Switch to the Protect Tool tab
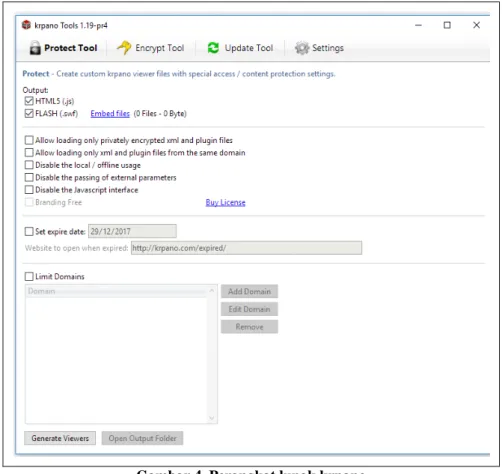Viewport: 502px width, 474px height. (x=63, y=48)
